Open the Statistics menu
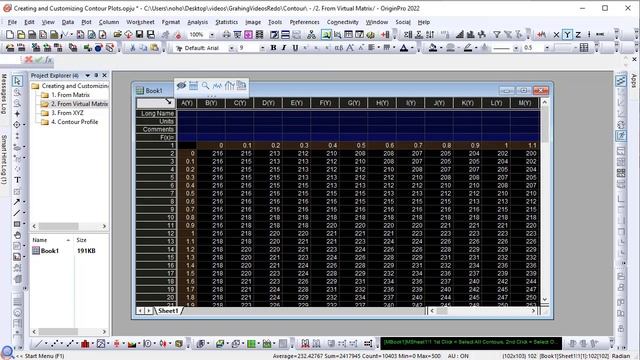Image resolution: width=640 pixels, height=360 pixels. pyautogui.click(x=227, y=22)
